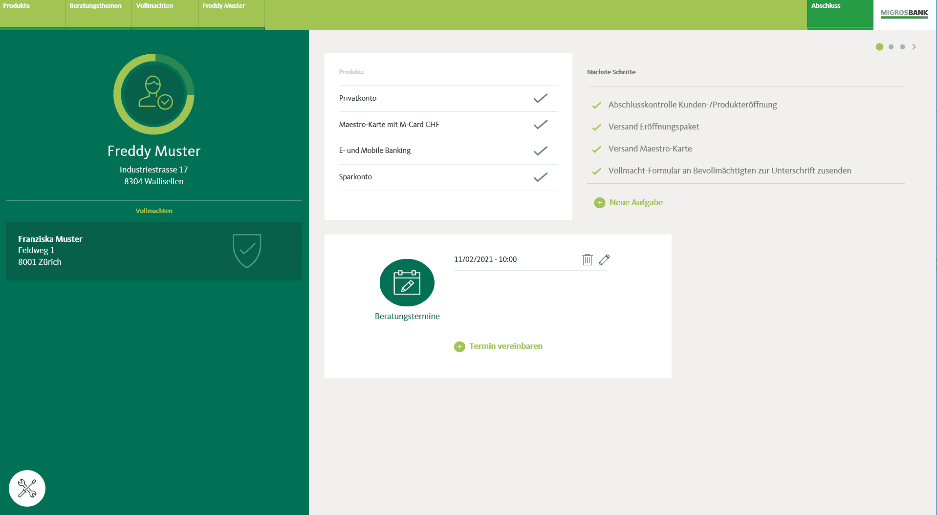The height and width of the screenshot is (515, 937).
Task: Delete the 11/02/2021 appointment with trash icon
Action: [x=587, y=260]
